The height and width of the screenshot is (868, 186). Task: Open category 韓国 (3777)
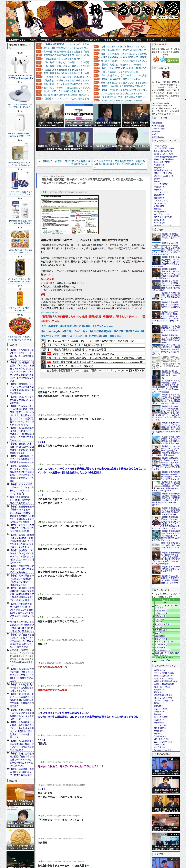pos(159,178)
